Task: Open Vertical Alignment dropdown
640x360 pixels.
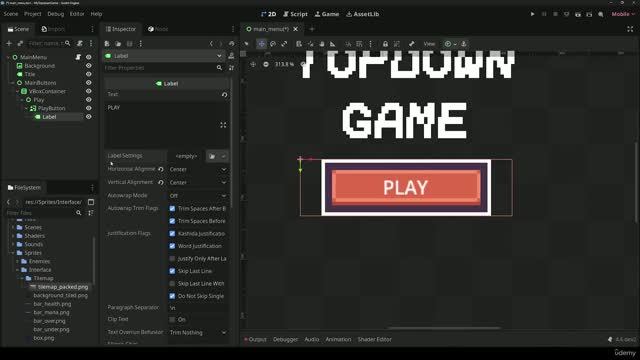Action: coord(198,182)
